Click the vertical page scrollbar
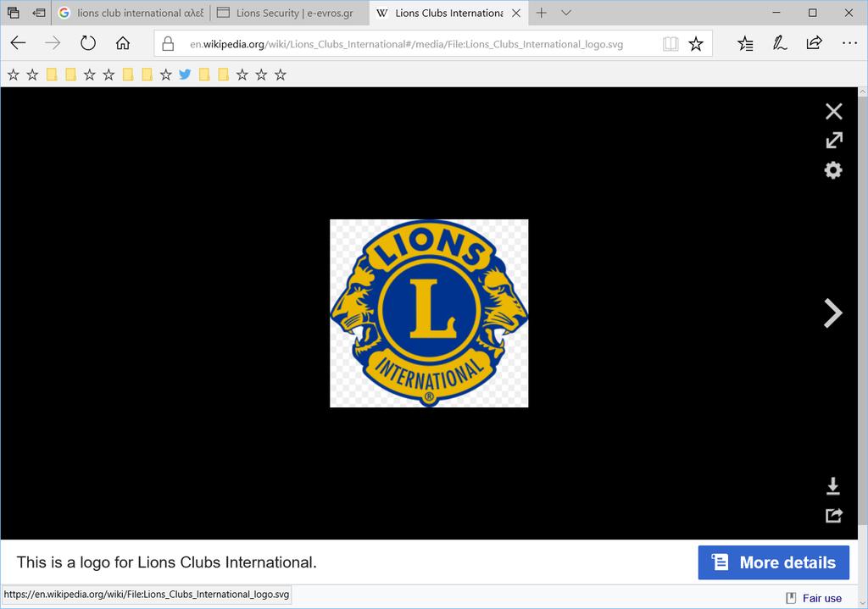Viewport: 868px width, 609px height. [862, 310]
